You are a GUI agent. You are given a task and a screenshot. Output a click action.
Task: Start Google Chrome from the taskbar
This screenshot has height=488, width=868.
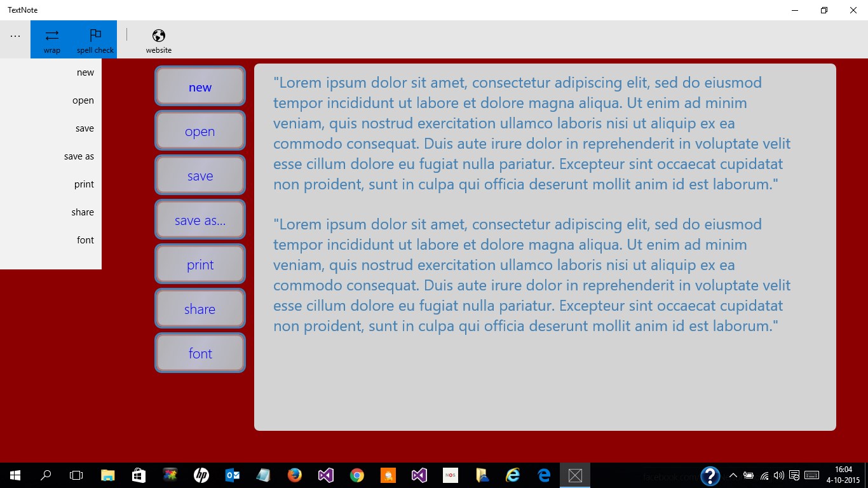pyautogui.click(x=356, y=475)
